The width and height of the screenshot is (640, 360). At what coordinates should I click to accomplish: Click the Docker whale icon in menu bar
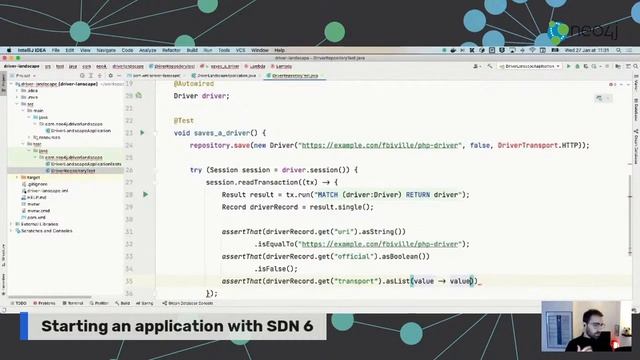453,50
